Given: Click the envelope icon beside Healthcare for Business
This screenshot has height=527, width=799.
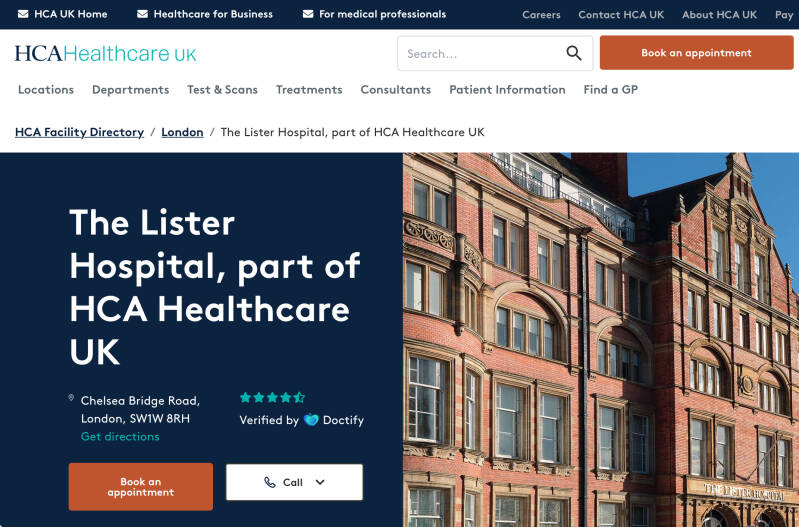Looking at the screenshot, I should (143, 14).
